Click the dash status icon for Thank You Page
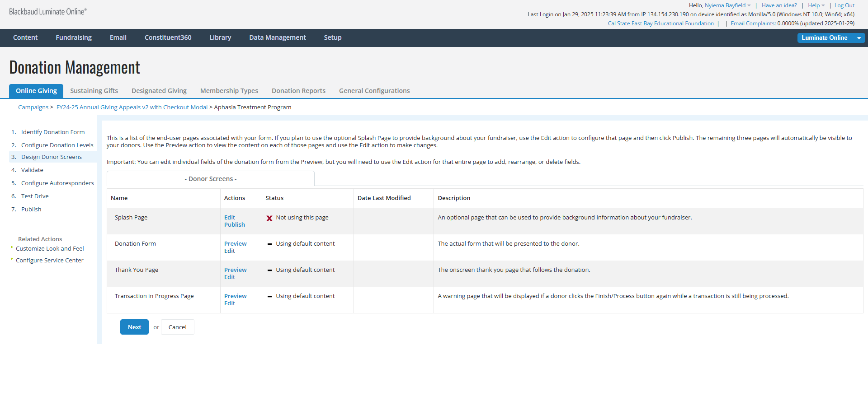 (269, 270)
